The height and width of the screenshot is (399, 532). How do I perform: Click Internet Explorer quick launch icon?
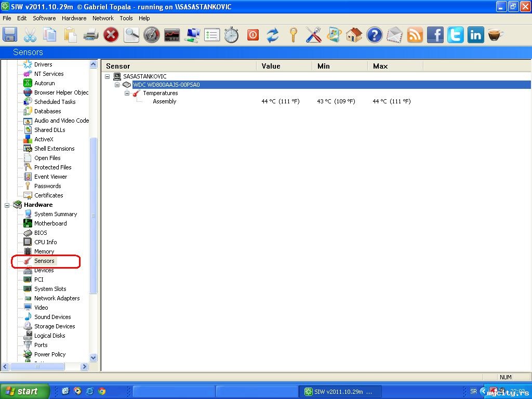tap(89, 391)
